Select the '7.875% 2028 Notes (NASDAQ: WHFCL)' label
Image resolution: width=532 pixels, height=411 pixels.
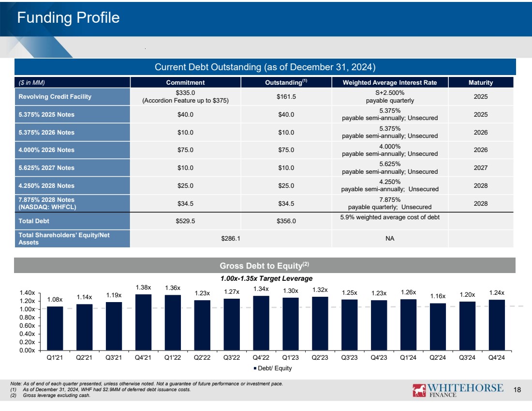47,203
